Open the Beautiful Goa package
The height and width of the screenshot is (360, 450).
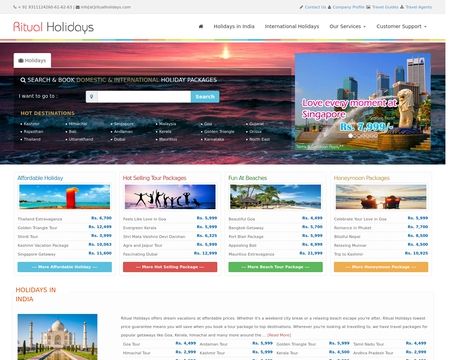tap(242, 219)
